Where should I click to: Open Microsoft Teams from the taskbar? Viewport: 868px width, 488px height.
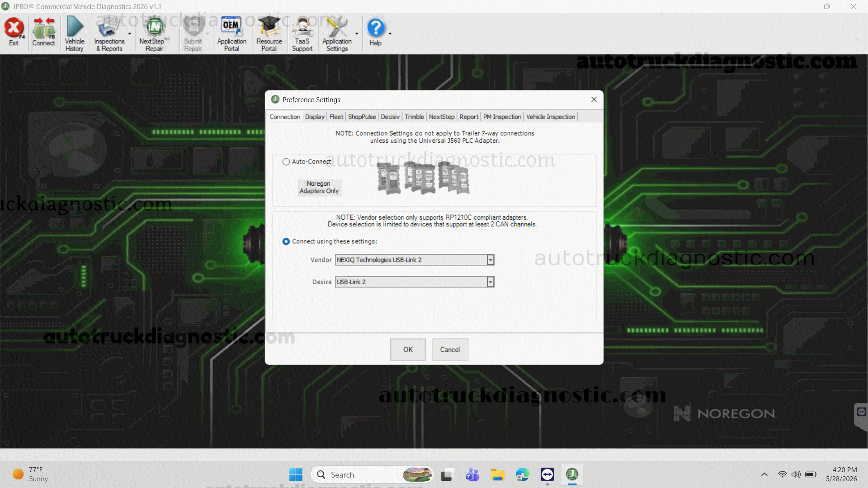pyautogui.click(x=472, y=474)
